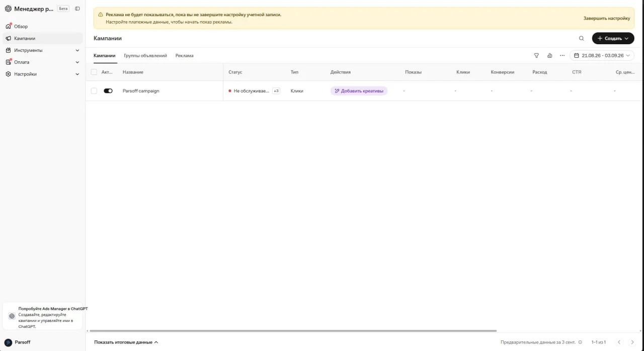Viewport: 644px width, 351px height.
Task: Open the Создать dropdown button
Action: tap(613, 38)
